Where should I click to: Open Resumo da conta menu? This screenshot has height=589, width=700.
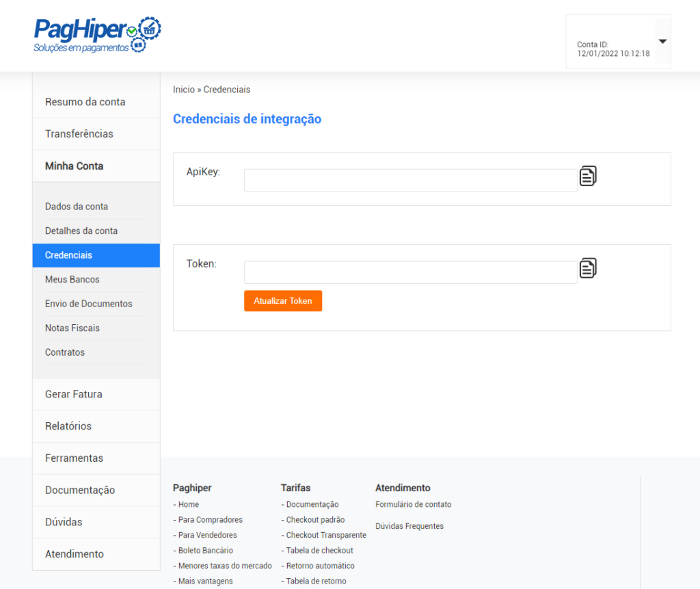(96, 102)
